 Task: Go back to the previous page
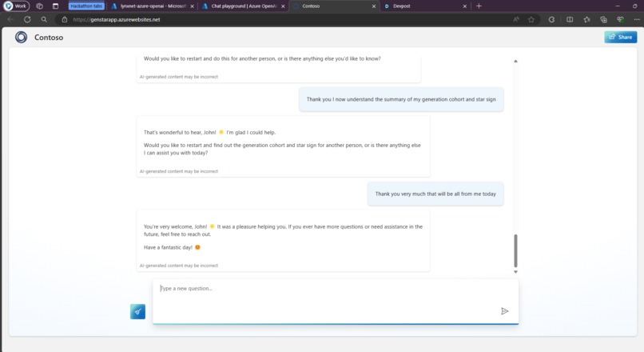(x=11, y=19)
